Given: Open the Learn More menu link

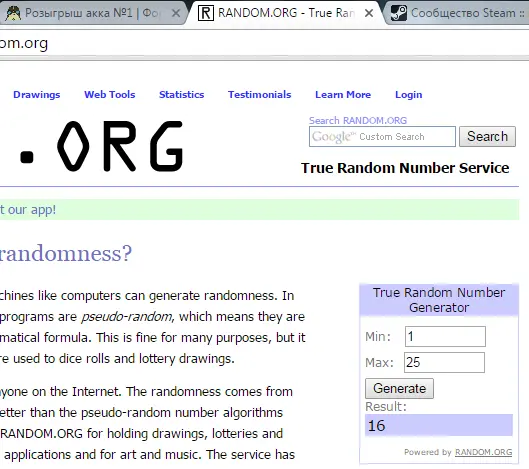Looking at the screenshot, I should click(x=343, y=94).
